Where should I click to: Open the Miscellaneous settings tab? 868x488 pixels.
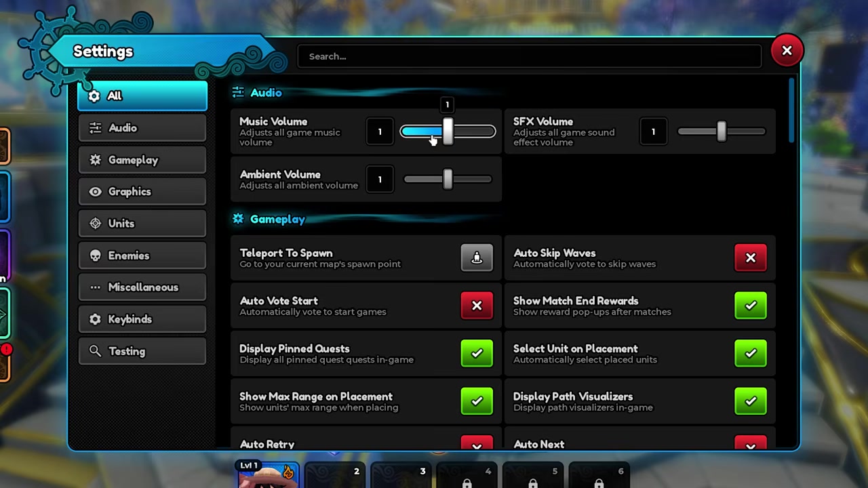(x=142, y=287)
